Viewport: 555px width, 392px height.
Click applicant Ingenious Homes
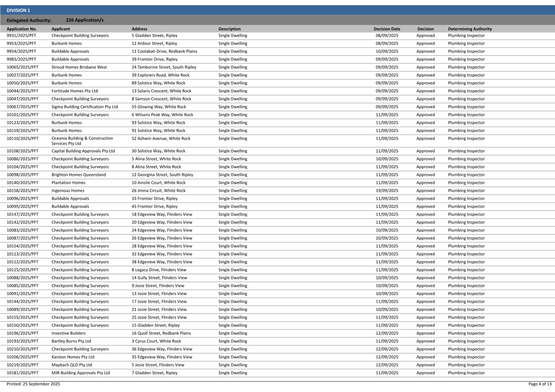68,191
